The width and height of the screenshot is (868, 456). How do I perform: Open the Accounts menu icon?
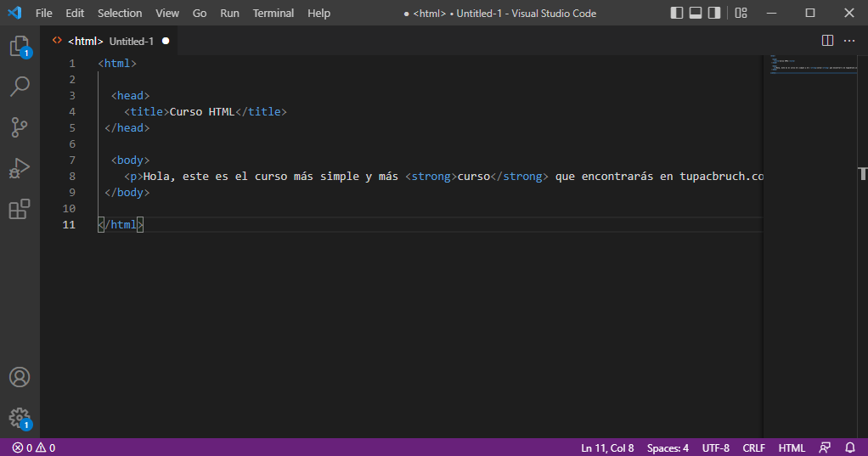(20, 377)
